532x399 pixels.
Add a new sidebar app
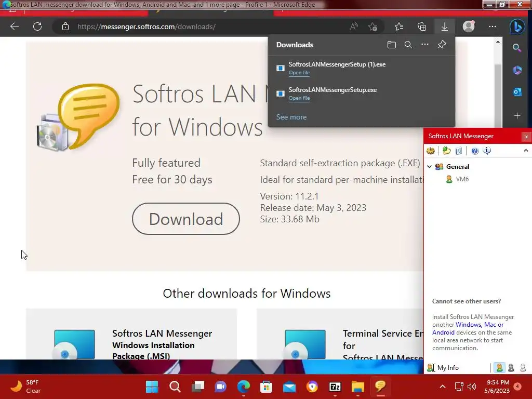point(517,116)
